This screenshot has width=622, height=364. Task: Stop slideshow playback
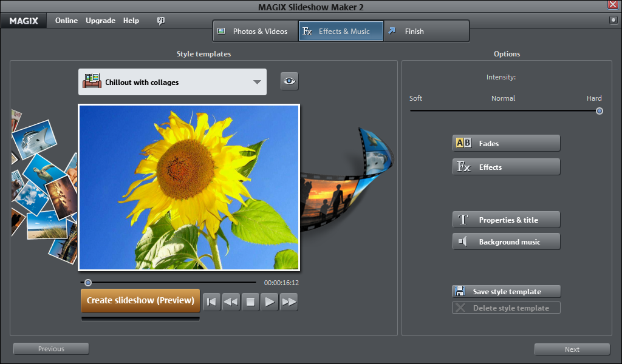point(251,302)
